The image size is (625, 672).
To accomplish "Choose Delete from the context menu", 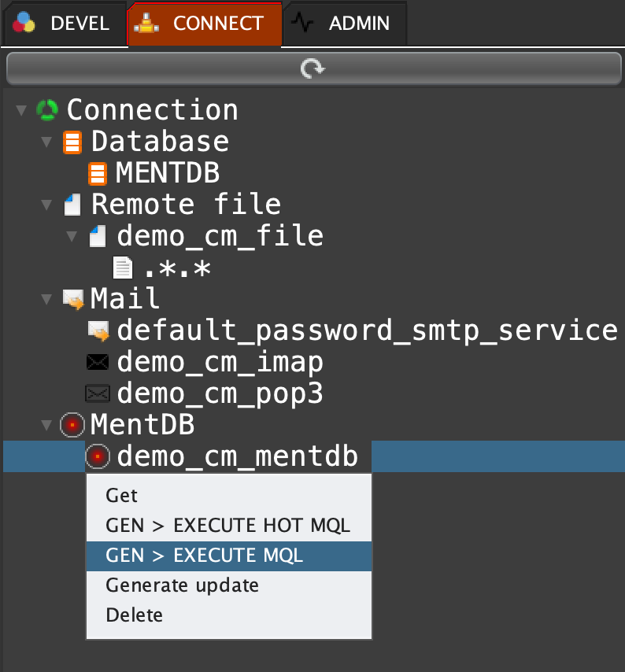I will pos(135,615).
